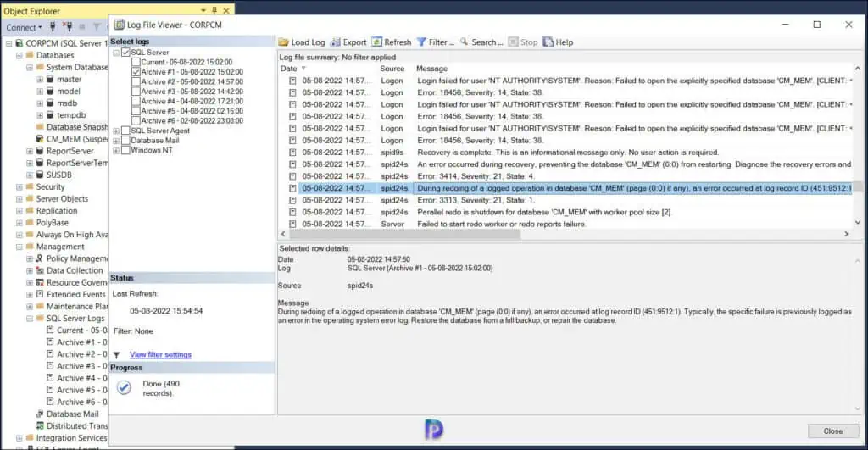Collapse the SQL Server Logs node
Image resolution: width=868 pixels, height=450 pixels.
(x=30, y=319)
